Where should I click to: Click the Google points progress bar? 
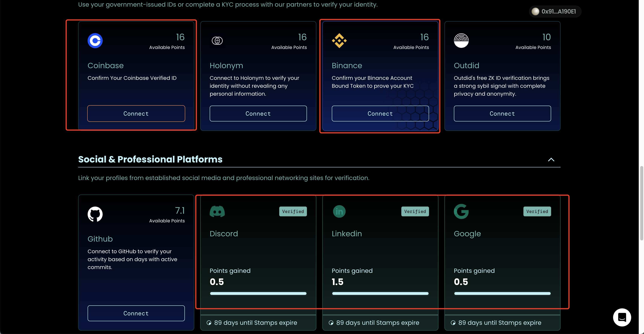point(502,294)
